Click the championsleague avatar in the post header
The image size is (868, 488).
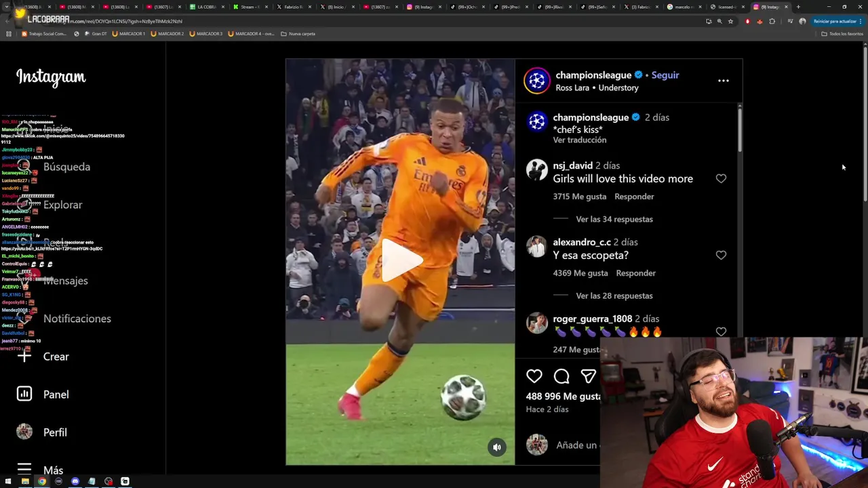point(537,81)
